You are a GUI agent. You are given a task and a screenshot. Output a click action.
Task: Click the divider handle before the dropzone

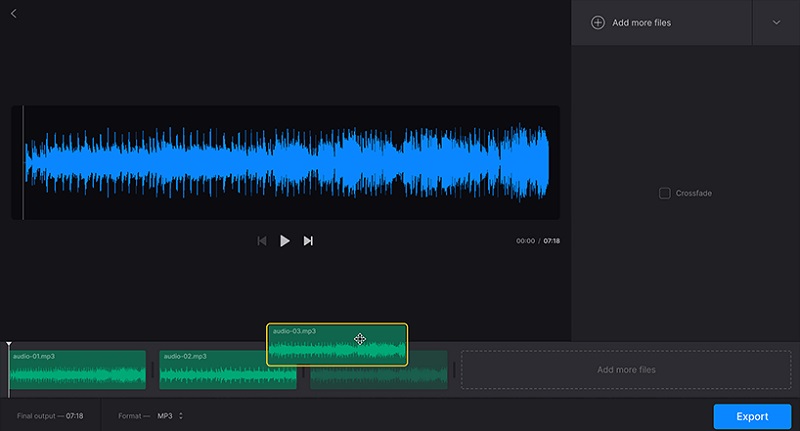click(454, 370)
